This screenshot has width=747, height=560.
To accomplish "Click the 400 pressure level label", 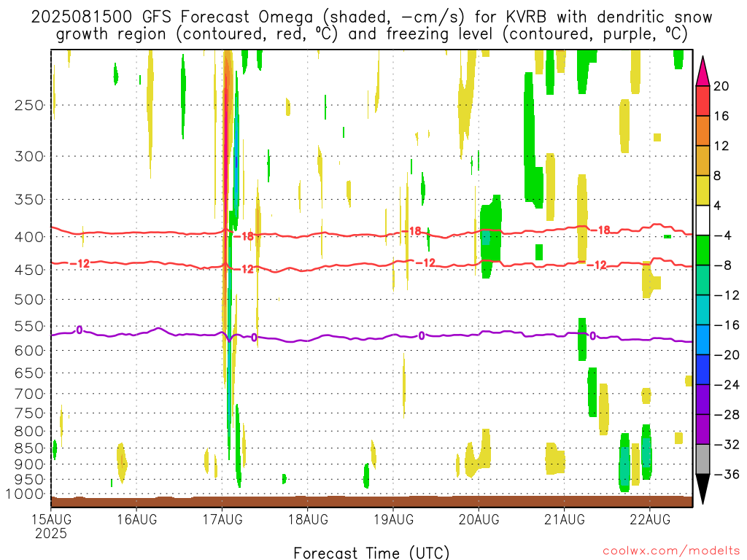I will point(29,237).
